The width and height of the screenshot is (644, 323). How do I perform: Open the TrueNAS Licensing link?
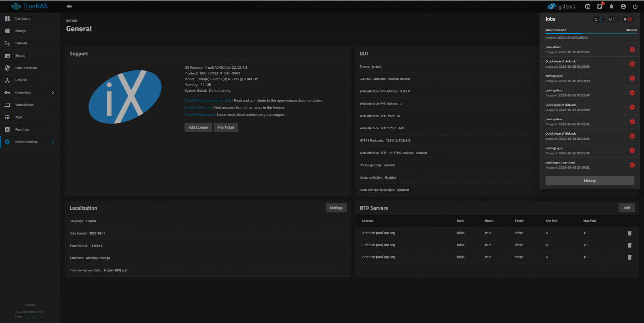(199, 115)
